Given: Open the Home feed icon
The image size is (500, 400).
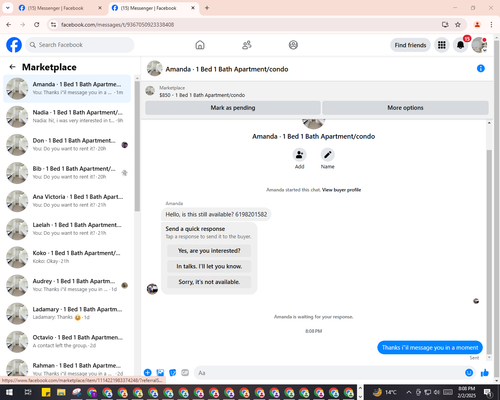Looking at the screenshot, I should point(200,45).
